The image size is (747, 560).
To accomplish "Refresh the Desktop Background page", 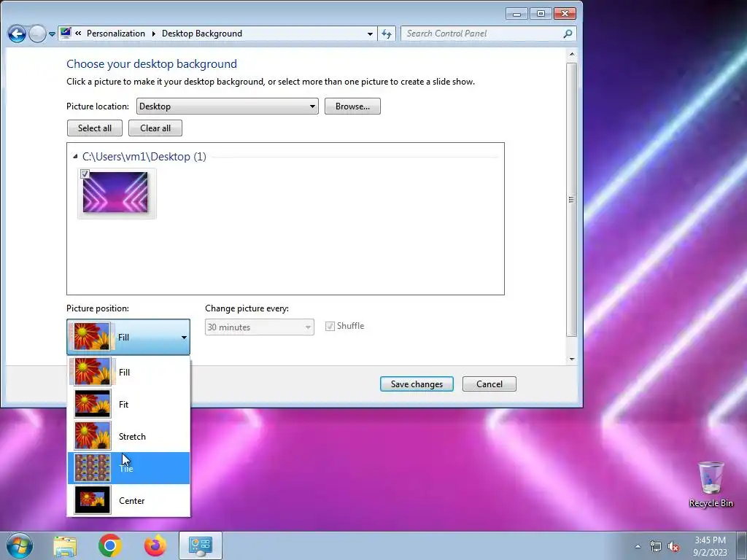I will (387, 34).
